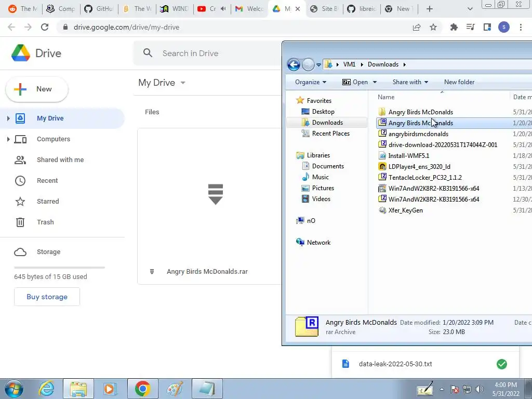This screenshot has width=532, height=399.
Task: Open the arrow next to Open button
Action: [375, 82]
